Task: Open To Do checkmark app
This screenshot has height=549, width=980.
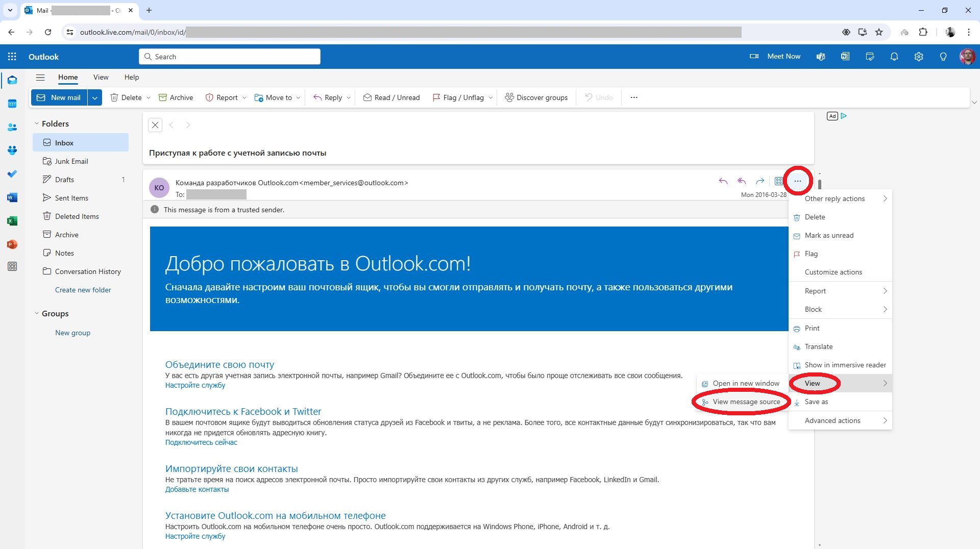Action: (12, 174)
